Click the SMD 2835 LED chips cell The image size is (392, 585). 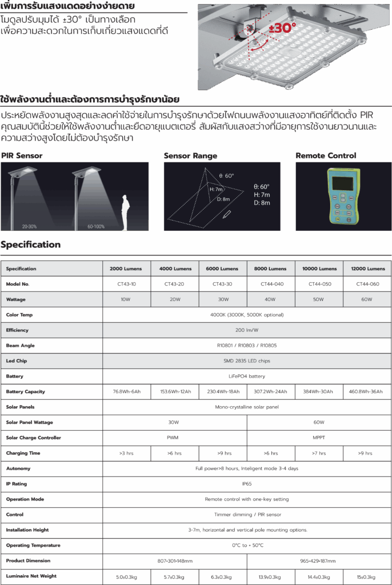[247, 361]
